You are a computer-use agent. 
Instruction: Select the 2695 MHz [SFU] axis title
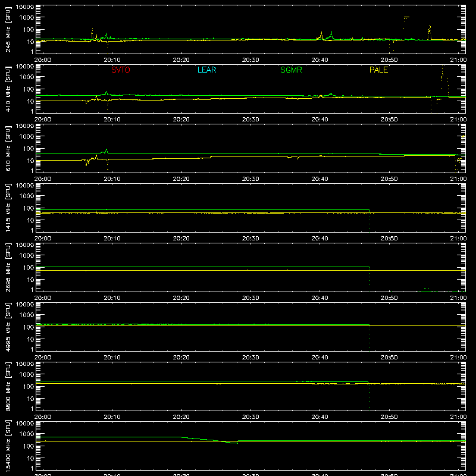[8, 267]
